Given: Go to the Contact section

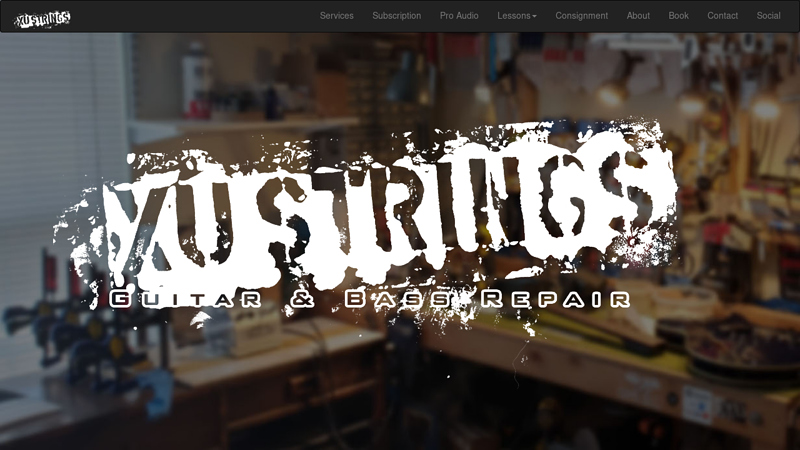Looking at the screenshot, I should pos(722,16).
